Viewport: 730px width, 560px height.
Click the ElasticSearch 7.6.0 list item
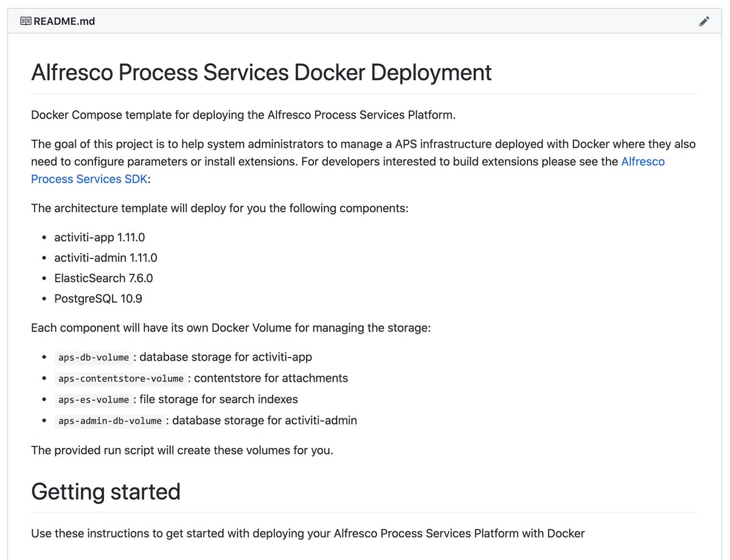tap(103, 278)
